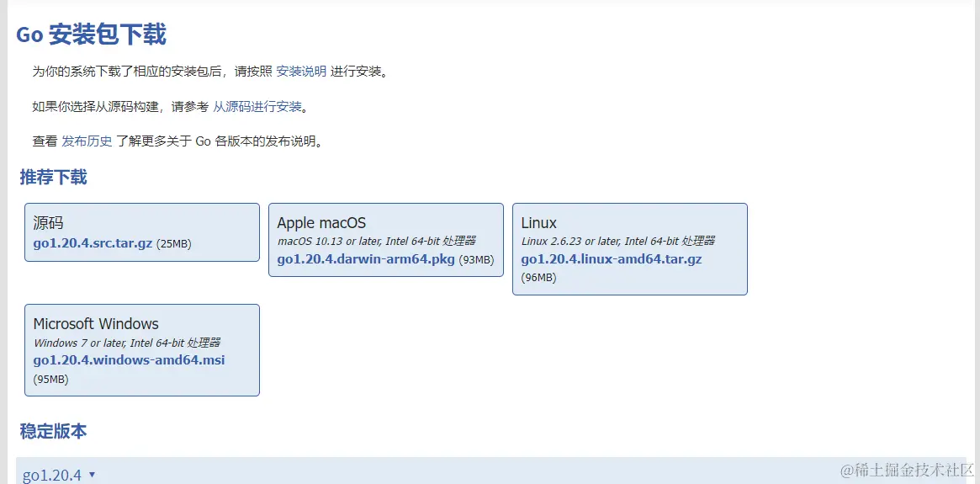Open the 从源码进行安装 link
The image size is (980, 484).
coord(257,106)
